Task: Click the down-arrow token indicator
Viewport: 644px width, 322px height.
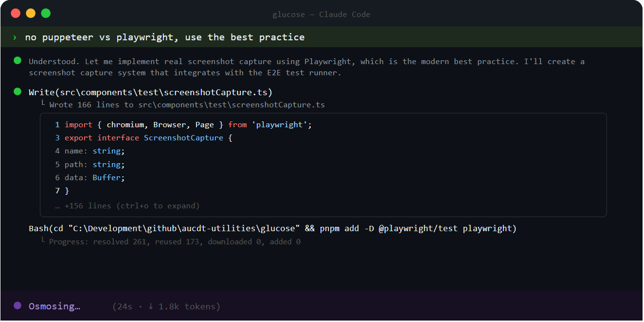Action: click(151, 306)
